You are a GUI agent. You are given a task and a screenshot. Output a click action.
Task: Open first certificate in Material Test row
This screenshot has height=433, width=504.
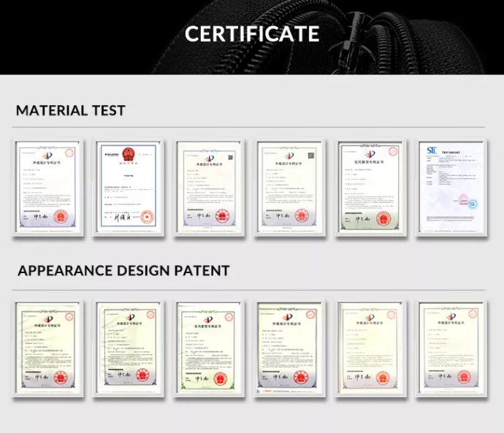tap(48, 188)
